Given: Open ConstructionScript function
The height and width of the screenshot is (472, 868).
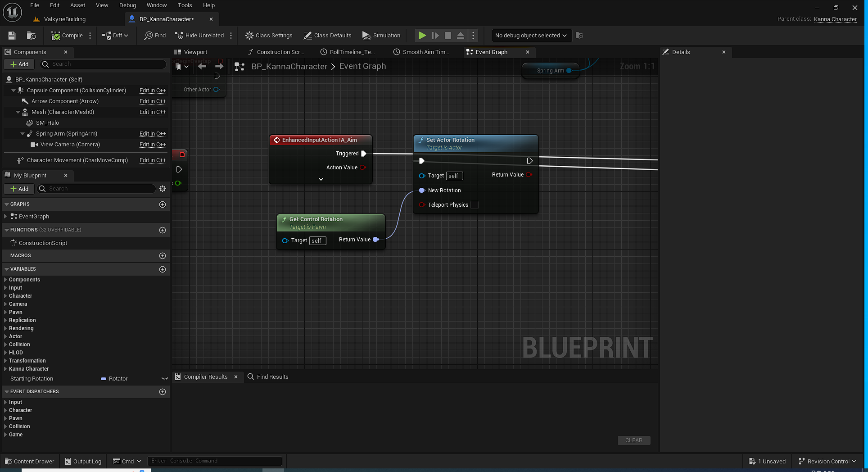Looking at the screenshot, I should pyautogui.click(x=43, y=243).
